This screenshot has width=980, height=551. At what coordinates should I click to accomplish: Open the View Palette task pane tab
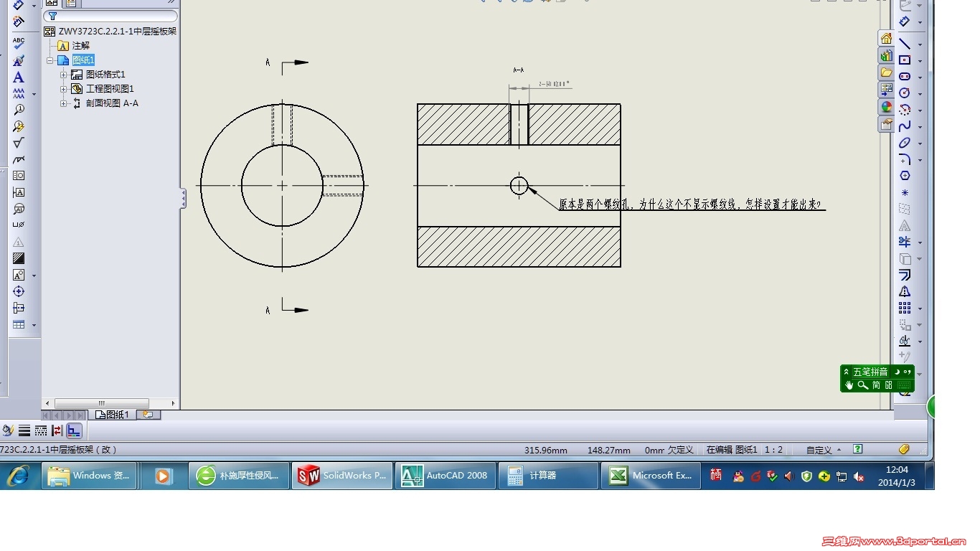pyautogui.click(x=886, y=90)
